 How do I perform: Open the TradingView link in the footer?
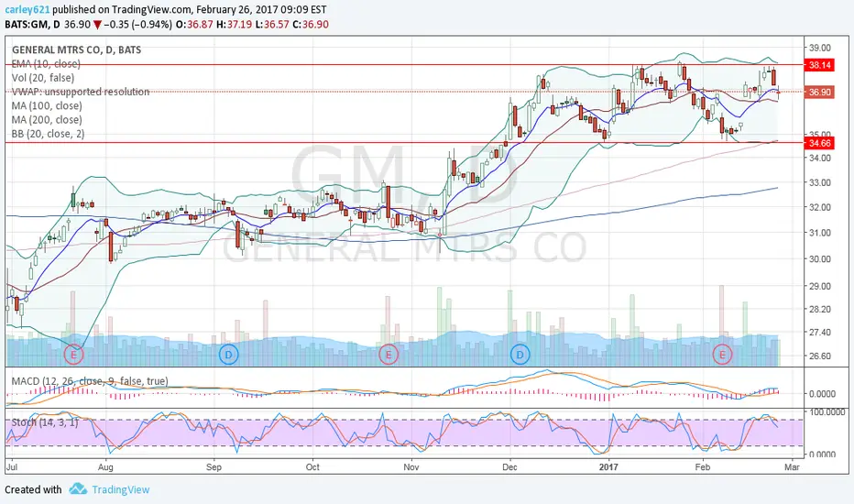coord(120,489)
